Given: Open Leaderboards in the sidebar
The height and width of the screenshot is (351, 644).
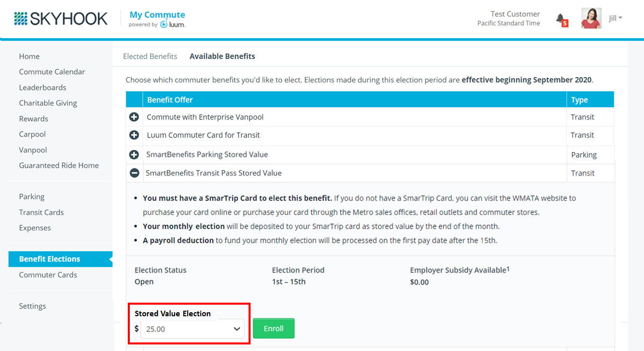Looking at the screenshot, I should (x=43, y=88).
